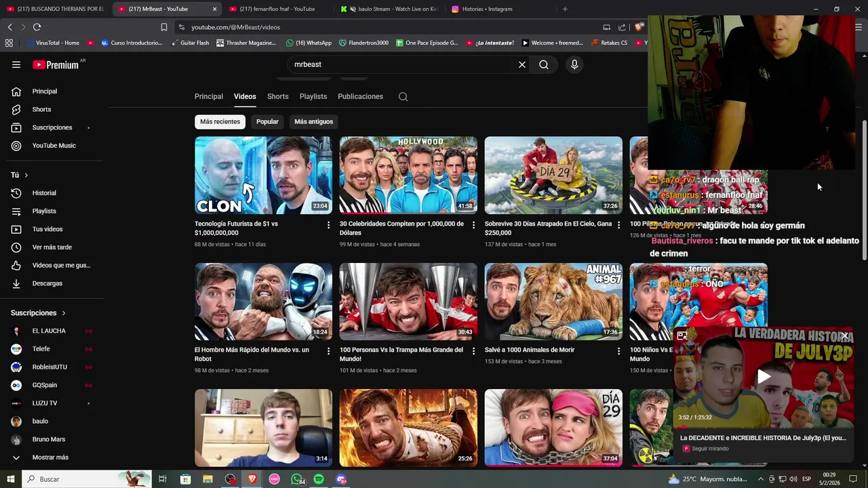The height and width of the screenshot is (488, 868).
Task: Reload the page in browser toolbar
Action: (x=37, y=27)
